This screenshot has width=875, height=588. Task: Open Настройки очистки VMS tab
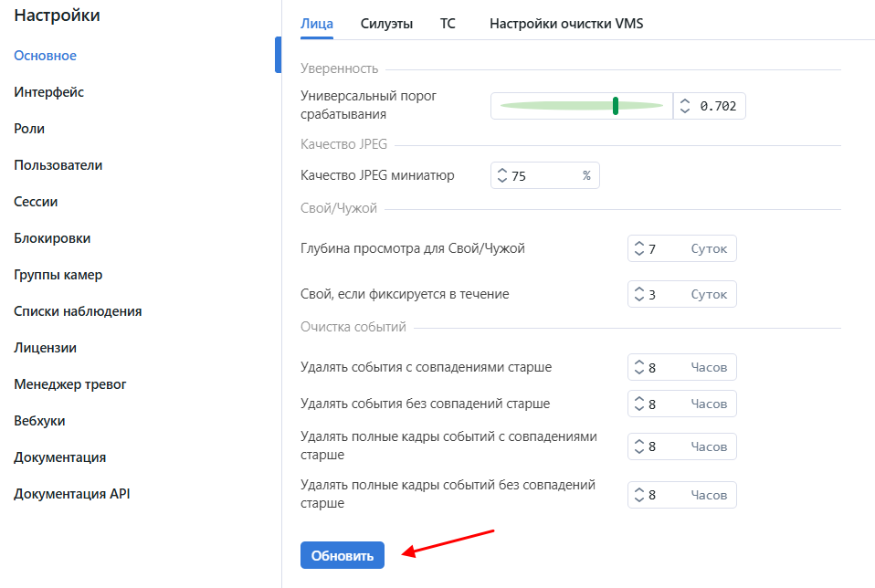pyautogui.click(x=566, y=24)
